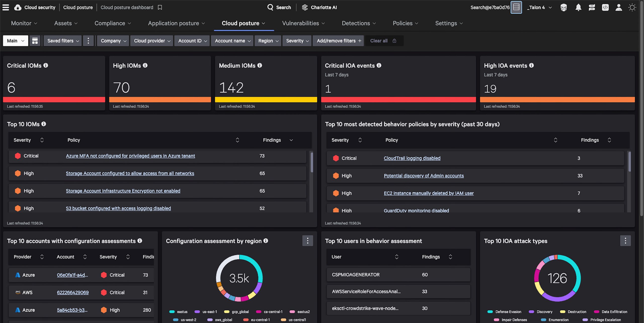The height and width of the screenshot is (323, 644).
Task: Sort the Findings column in Top 10 IOMs
Action: (x=291, y=140)
